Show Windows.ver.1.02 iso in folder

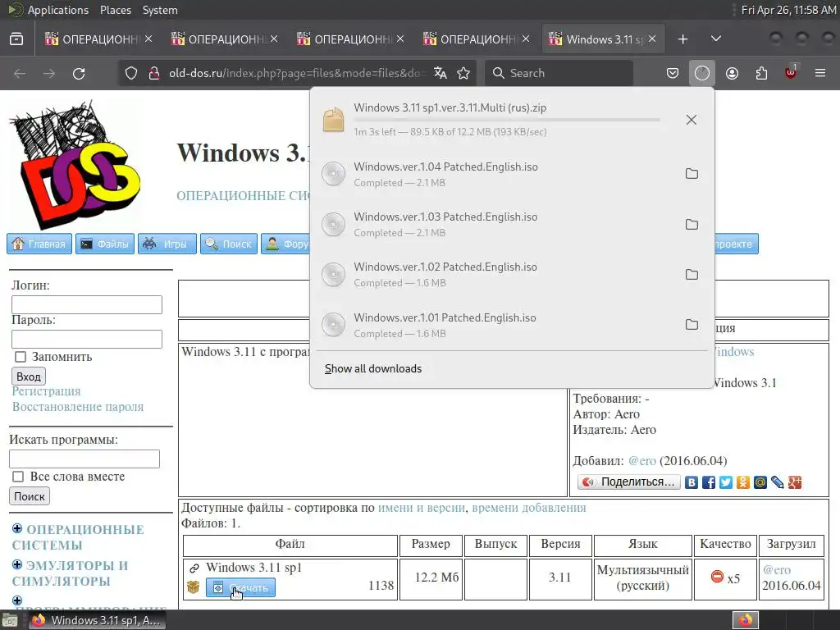point(692,274)
